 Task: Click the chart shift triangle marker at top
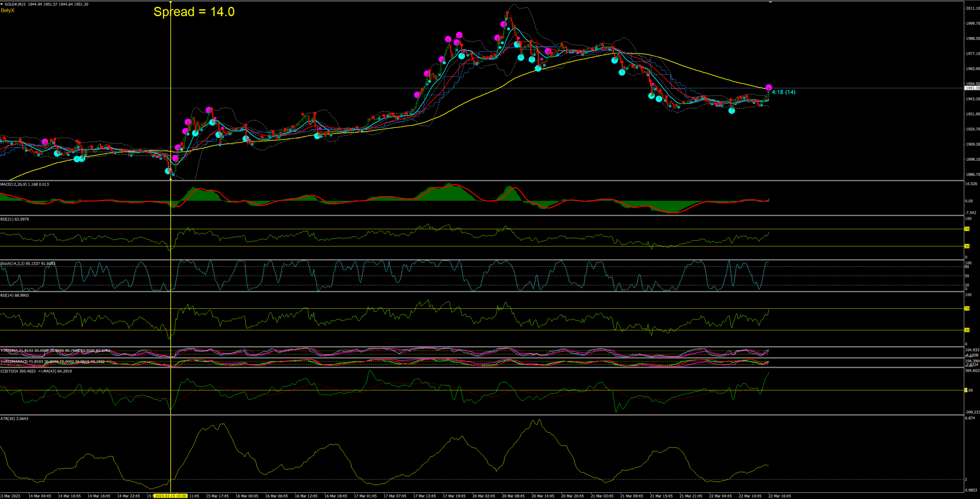[x=770, y=2]
